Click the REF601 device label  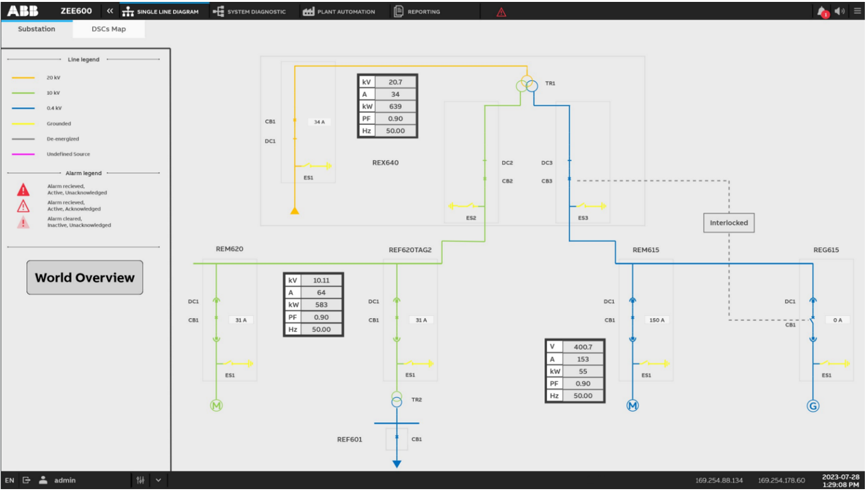(x=350, y=439)
